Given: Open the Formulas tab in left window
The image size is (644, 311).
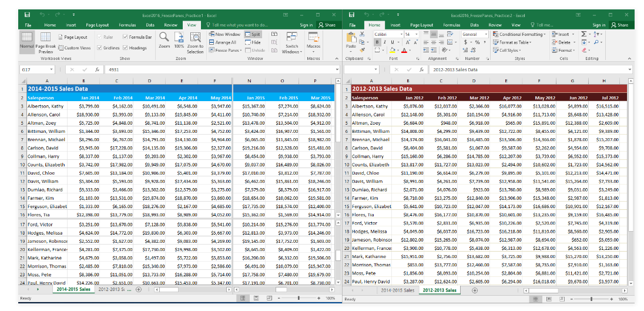Looking at the screenshot, I should tap(128, 25).
